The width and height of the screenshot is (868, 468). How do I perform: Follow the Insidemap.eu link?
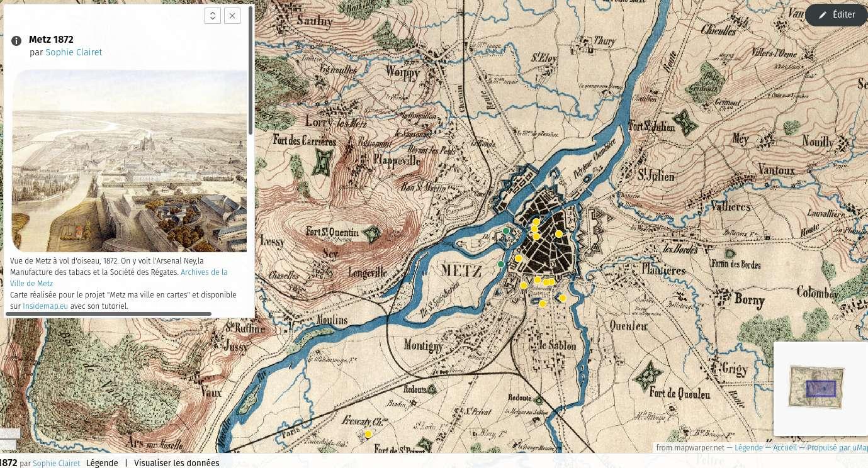(x=45, y=306)
